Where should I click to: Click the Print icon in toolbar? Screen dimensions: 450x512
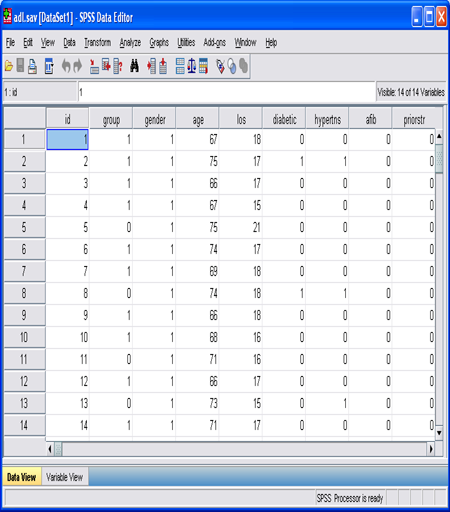click(32, 66)
